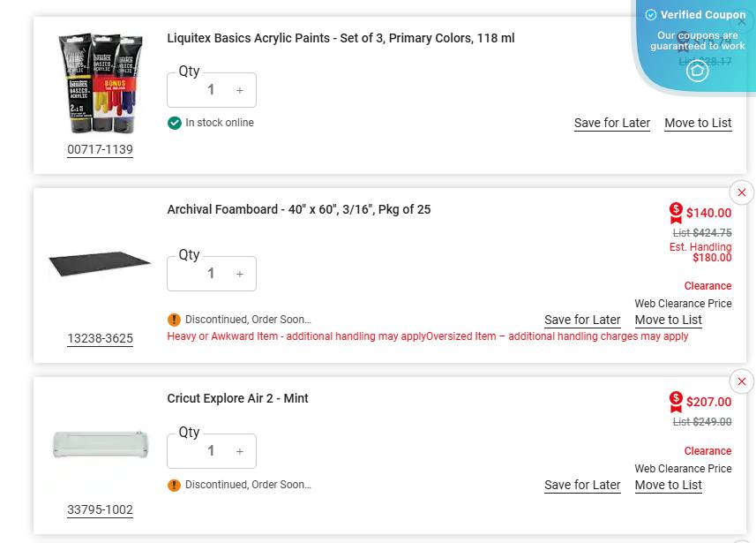The image size is (756, 543).
Task: Click the orange warning icon on the Foamboard row
Action: (x=175, y=320)
